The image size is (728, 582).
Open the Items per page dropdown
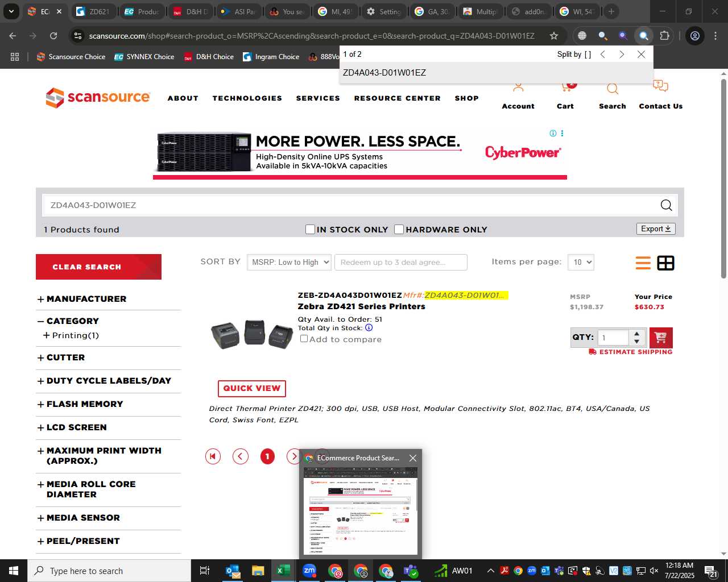(x=581, y=262)
